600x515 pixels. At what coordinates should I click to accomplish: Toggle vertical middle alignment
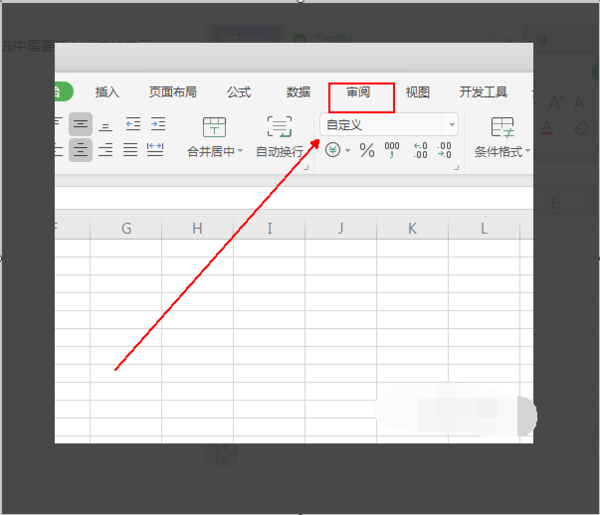coord(80,124)
